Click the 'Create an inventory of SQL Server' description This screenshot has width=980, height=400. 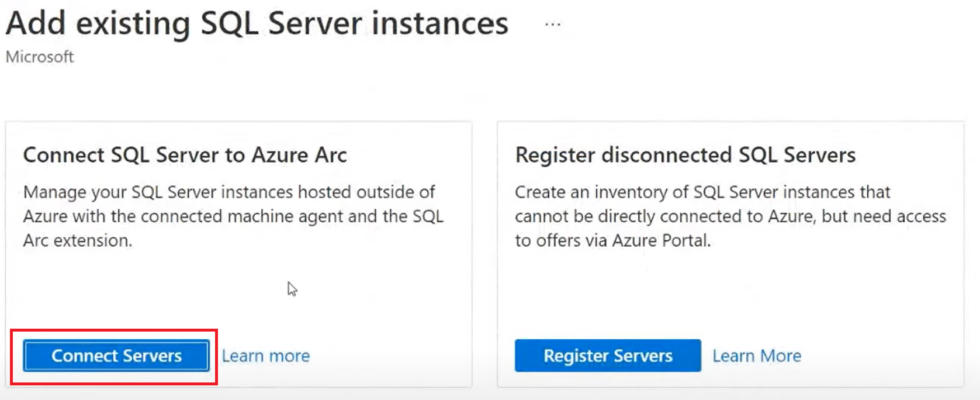(x=730, y=216)
